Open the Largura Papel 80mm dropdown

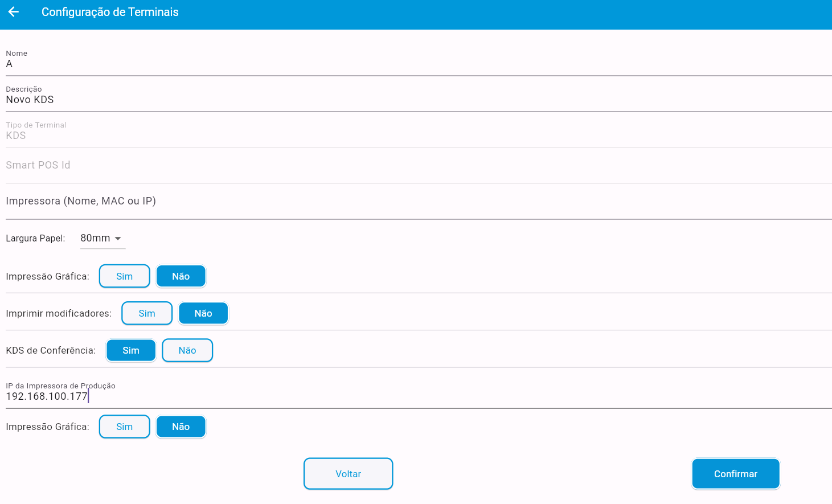click(x=96, y=238)
